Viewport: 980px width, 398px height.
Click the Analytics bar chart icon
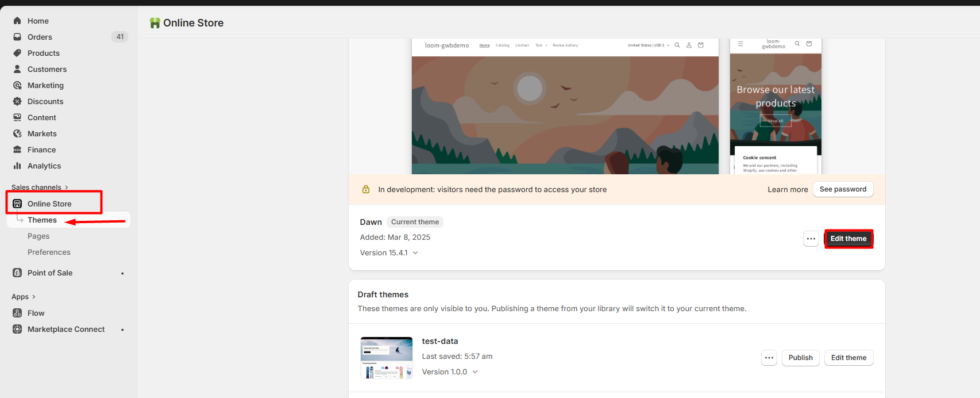coord(17,166)
